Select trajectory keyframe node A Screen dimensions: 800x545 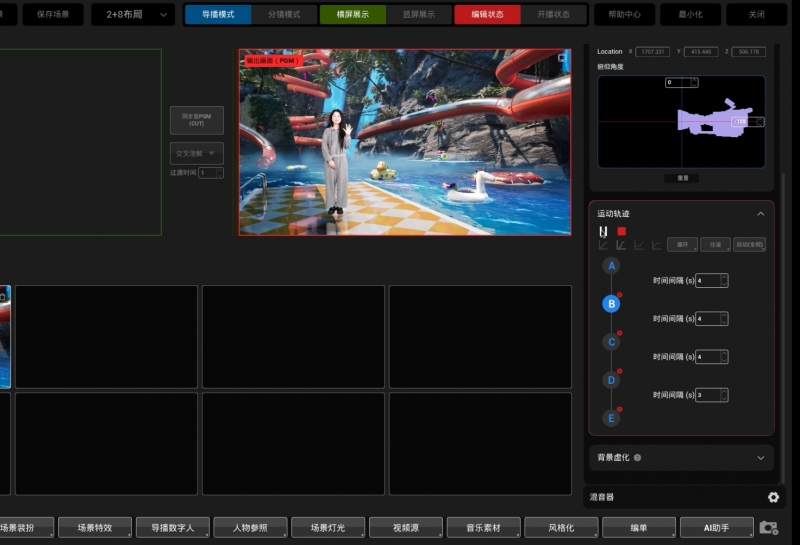coord(611,266)
